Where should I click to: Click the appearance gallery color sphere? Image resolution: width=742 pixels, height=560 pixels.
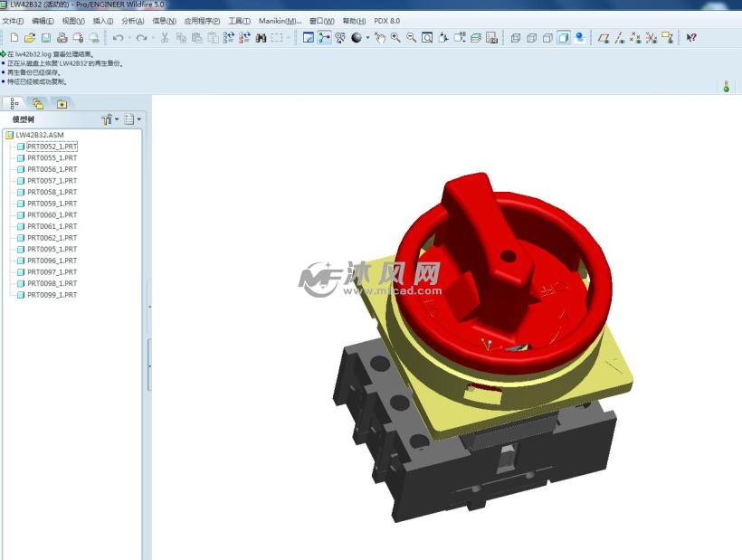tap(357, 38)
